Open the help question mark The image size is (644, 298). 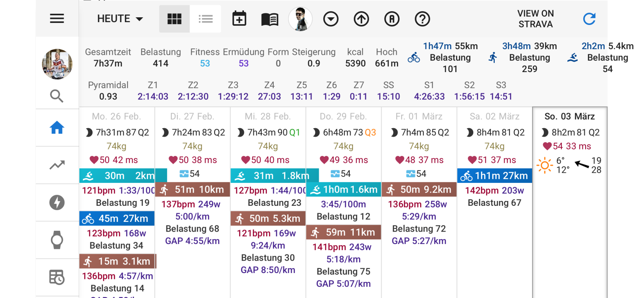click(x=422, y=19)
